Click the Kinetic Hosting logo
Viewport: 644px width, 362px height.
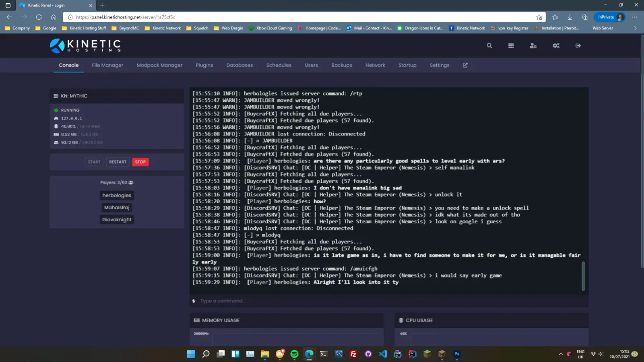point(86,45)
